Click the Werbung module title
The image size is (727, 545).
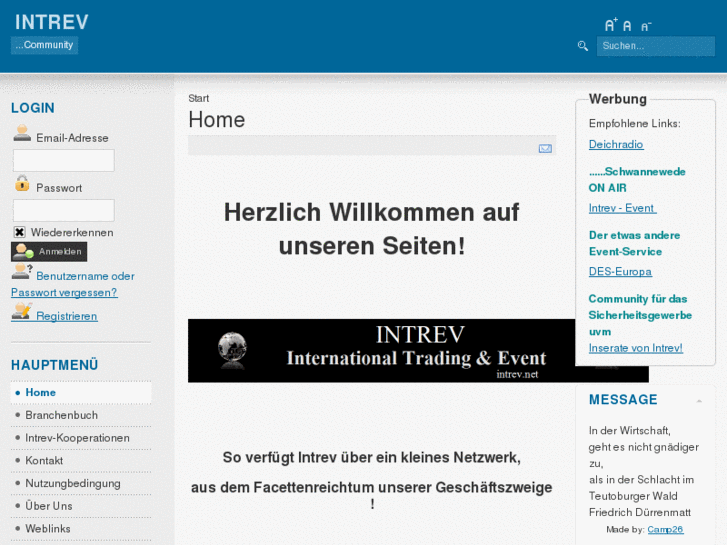[618, 99]
